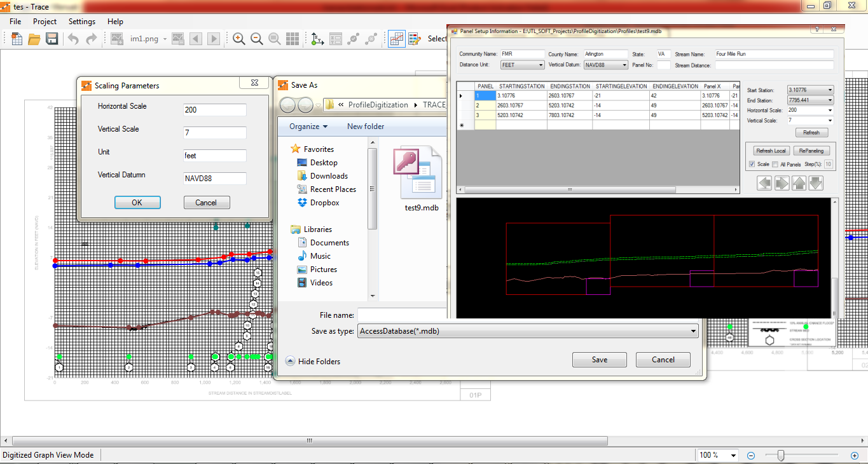
Task: Enable the All Panels checkbox
Action: coord(775,165)
